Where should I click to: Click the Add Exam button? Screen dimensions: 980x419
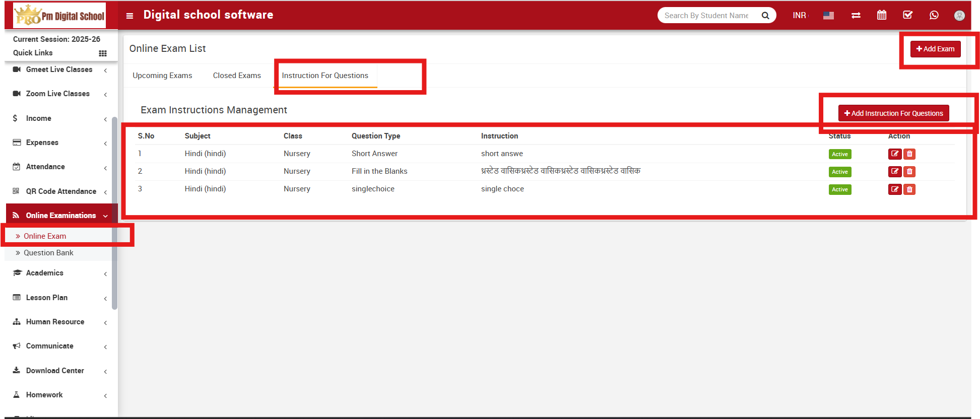click(x=935, y=49)
